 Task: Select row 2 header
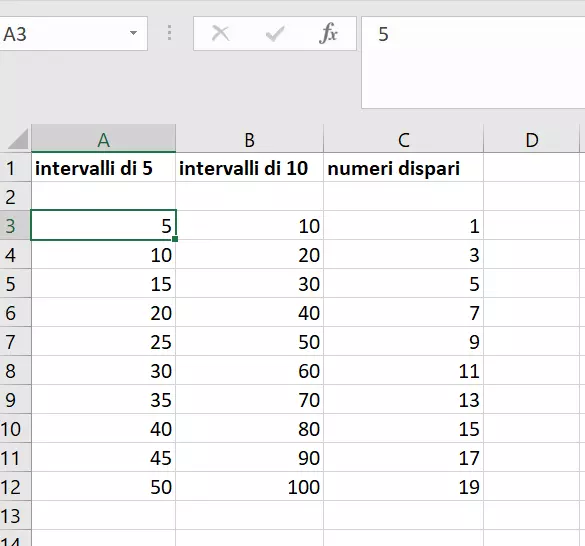click(15, 196)
